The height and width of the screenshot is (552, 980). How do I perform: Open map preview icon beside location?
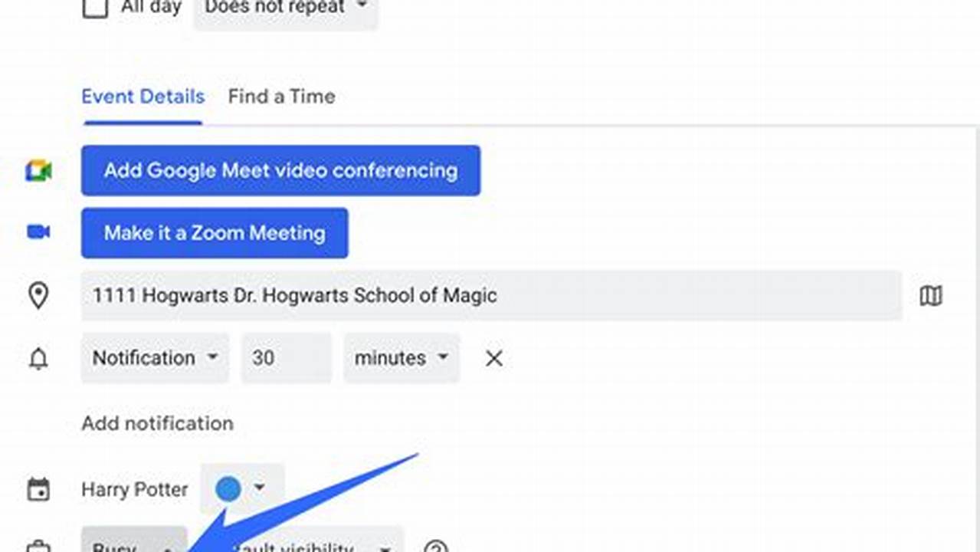[931, 296]
